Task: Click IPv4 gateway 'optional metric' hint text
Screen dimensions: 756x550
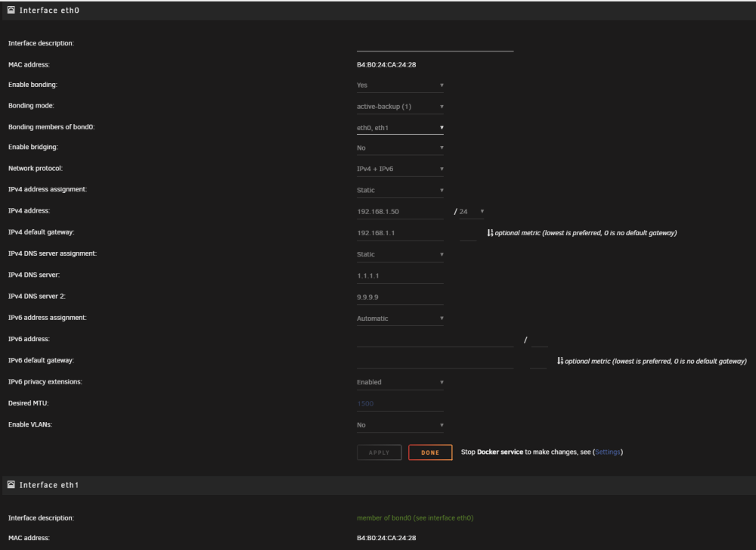Action: click(x=585, y=233)
